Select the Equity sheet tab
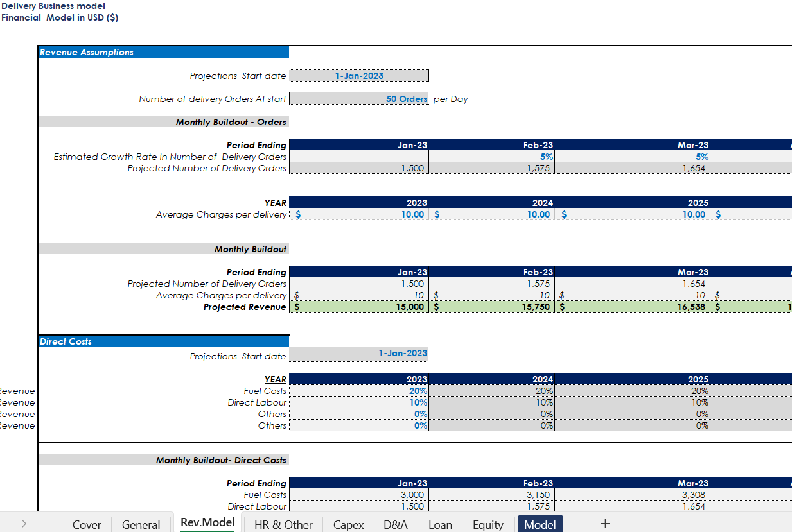 488,524
